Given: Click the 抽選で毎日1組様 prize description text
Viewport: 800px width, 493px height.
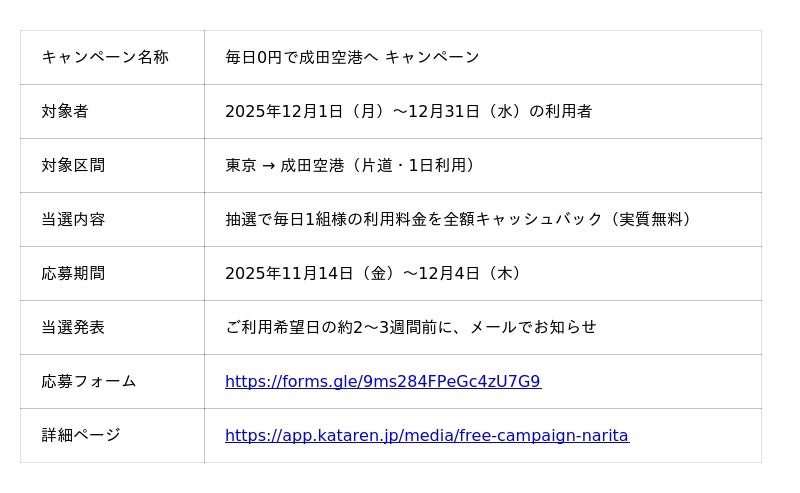Looking at the screenshot, I should [288, 219].
